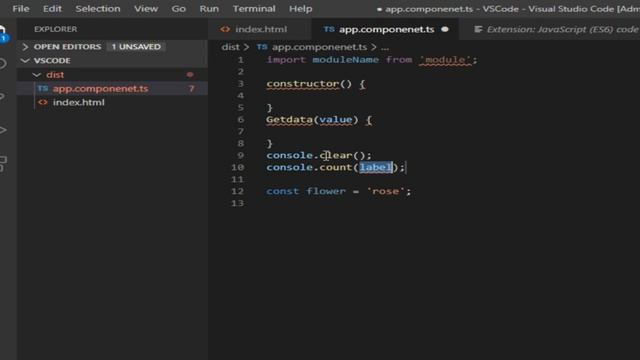Click the 1 UNSAVED badge
The height and width of the screenshot is (360, 640).
(136, 47)
